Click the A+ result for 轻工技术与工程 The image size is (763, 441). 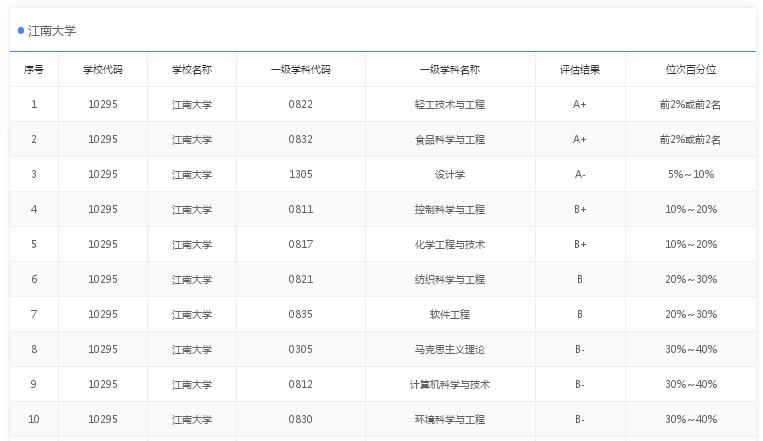tap(580, 104)
